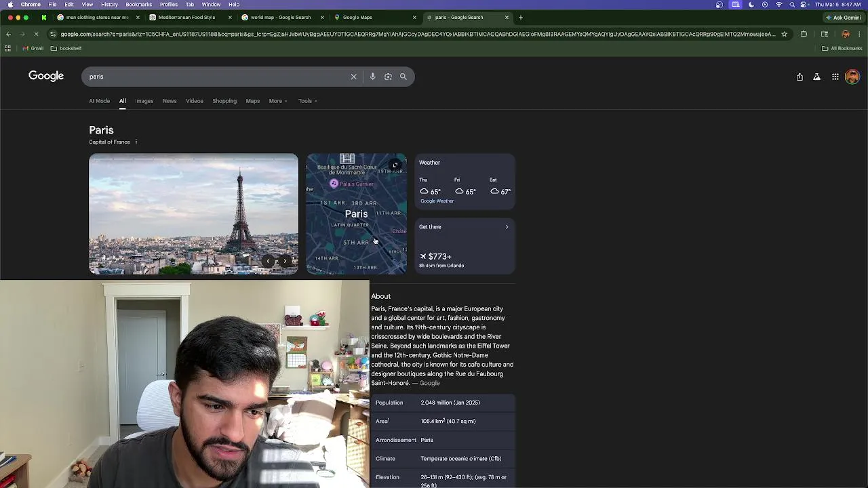Click the Chrome address bar URL
Screen dimensions: 868x488
418,34
